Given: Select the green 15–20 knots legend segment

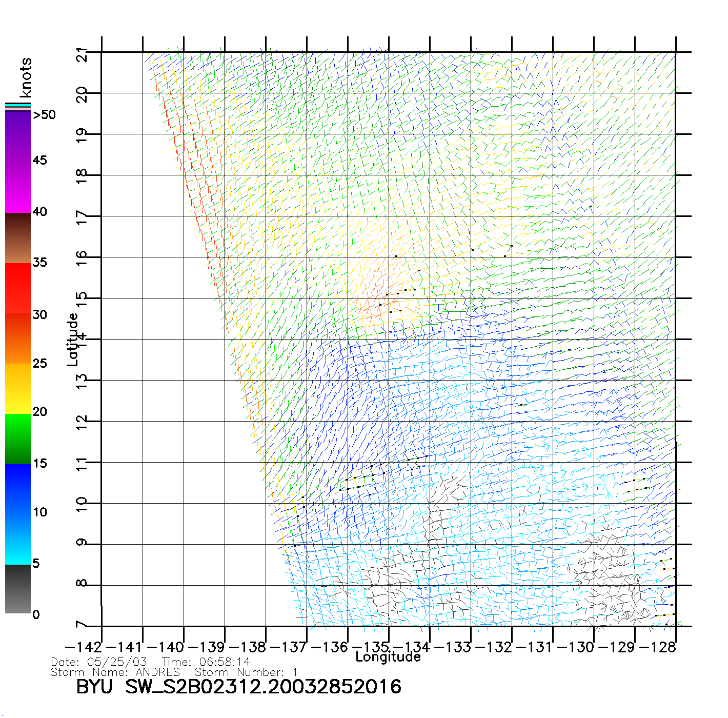Looking at the screenshot, I should [18, 438].
